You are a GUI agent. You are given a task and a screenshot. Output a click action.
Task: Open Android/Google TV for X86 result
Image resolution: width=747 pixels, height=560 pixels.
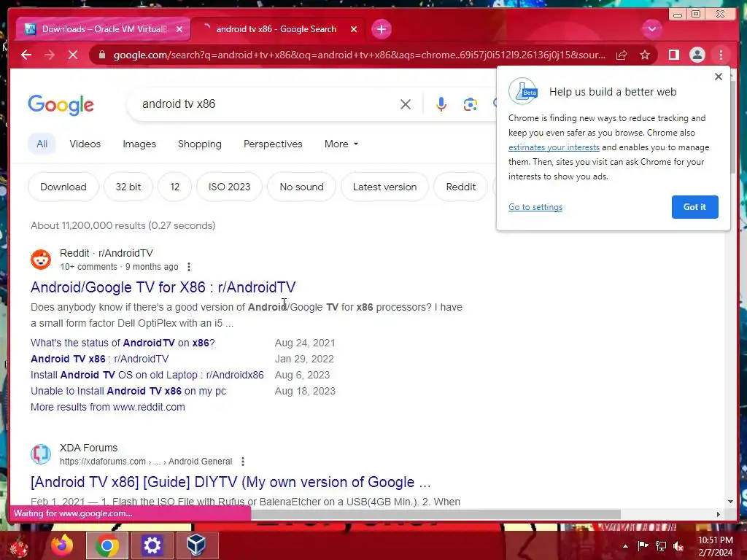click(163, 287)
